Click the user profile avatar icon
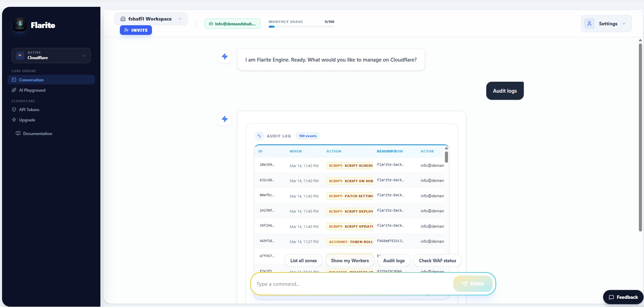This screenshot has width=644, height=307. [x=589, y=24]
